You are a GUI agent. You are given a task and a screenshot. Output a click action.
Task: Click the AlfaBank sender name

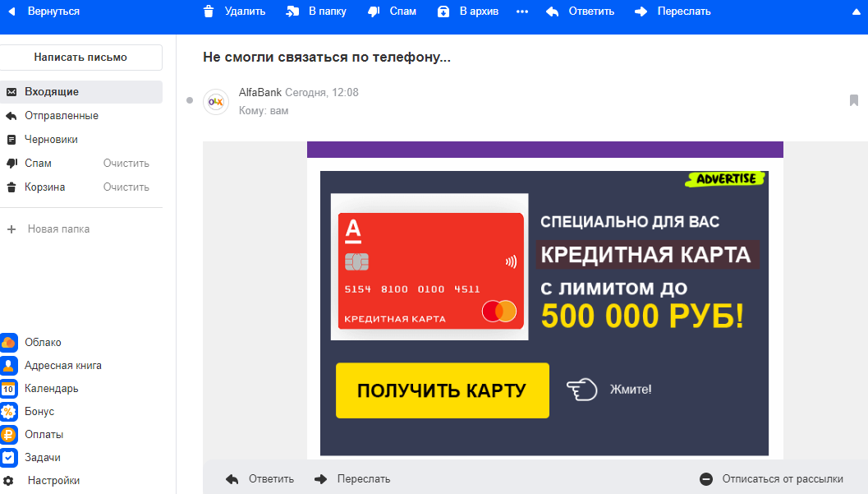click(x=260, y=93)
